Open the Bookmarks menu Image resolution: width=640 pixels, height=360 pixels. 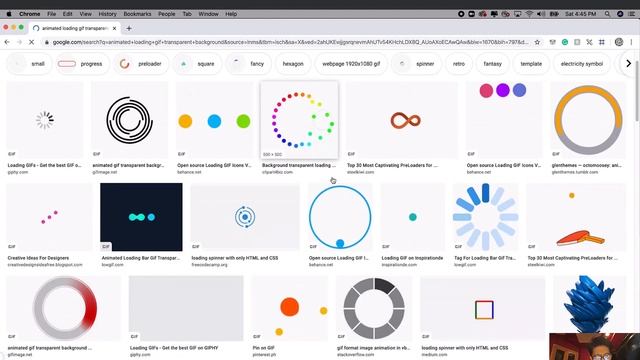tap(137, 14)
